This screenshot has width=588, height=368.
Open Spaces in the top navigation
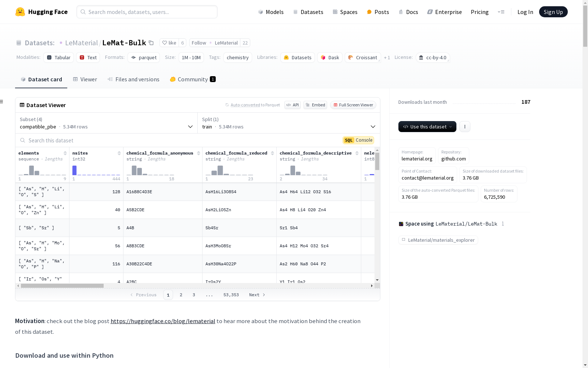pos(345,12)
